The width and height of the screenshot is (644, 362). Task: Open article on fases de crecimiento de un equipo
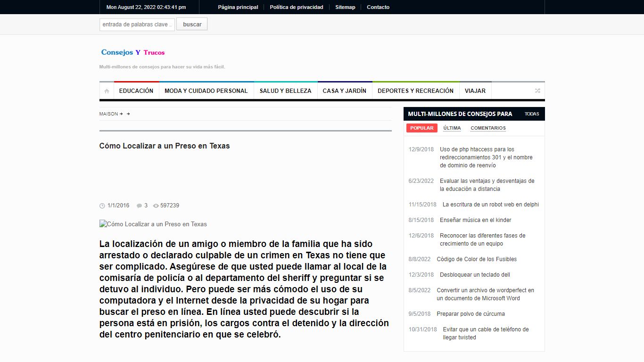point(482,239)
